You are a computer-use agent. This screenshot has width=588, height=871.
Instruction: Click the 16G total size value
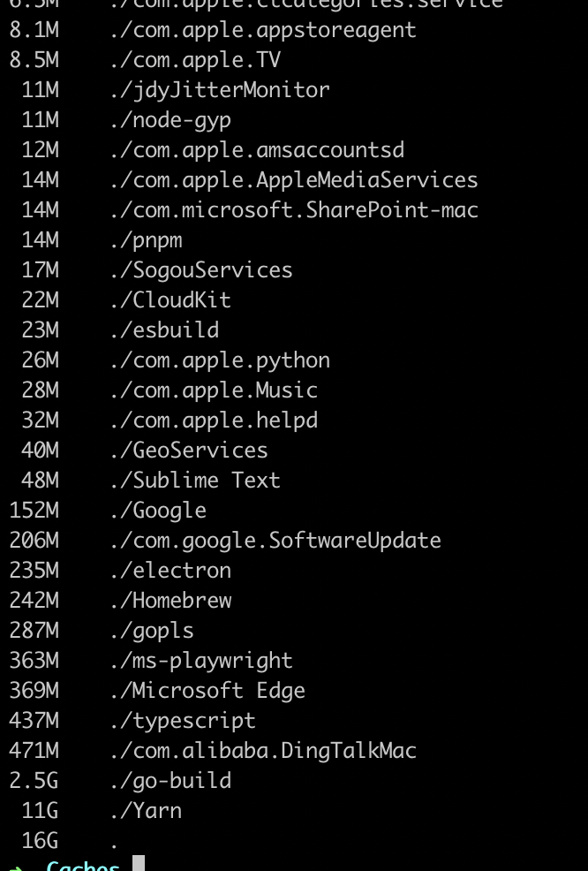click(x=41, y=840)
